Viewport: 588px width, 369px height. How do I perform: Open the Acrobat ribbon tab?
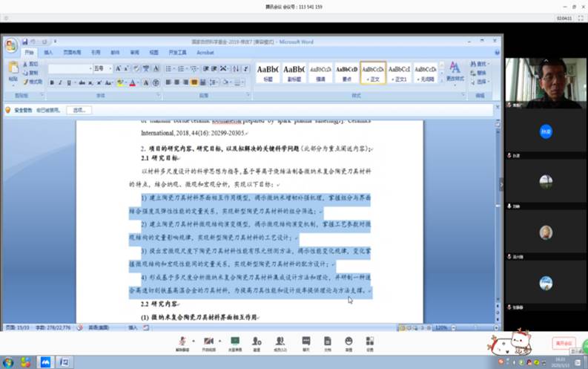[x=205, y=53]
